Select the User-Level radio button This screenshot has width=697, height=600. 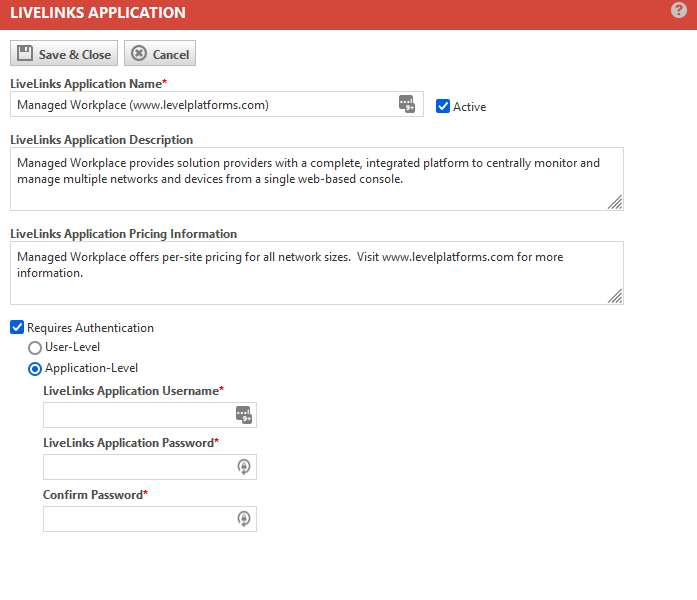(35, 348)
